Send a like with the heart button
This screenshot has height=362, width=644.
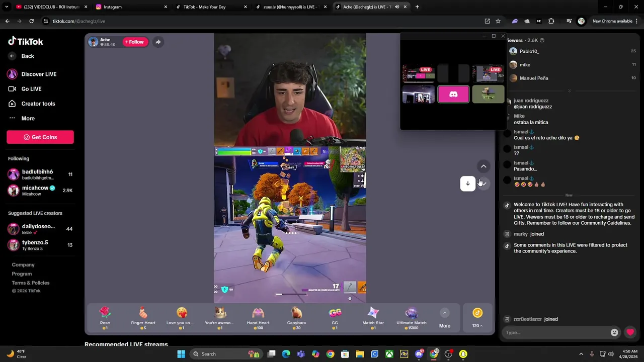click(x=630, y=332)
